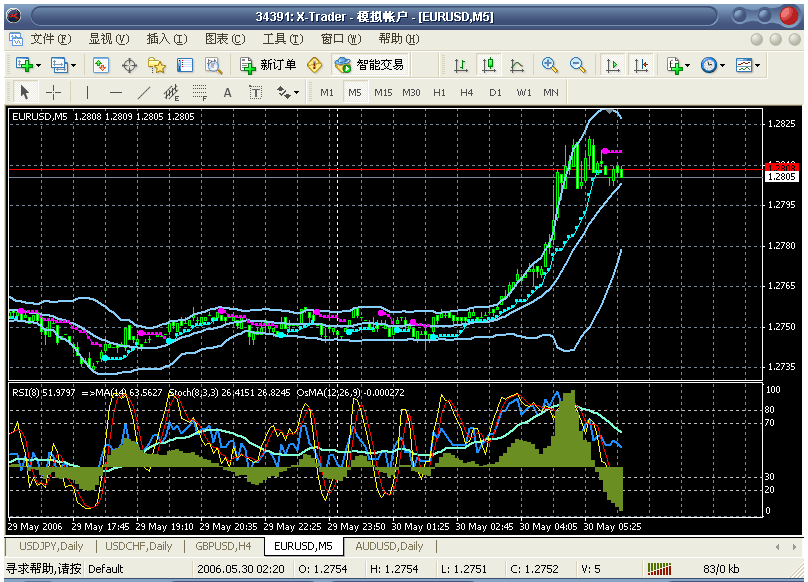
Task: Select the Trendline drawing tool
Action: tap(143, 92)
